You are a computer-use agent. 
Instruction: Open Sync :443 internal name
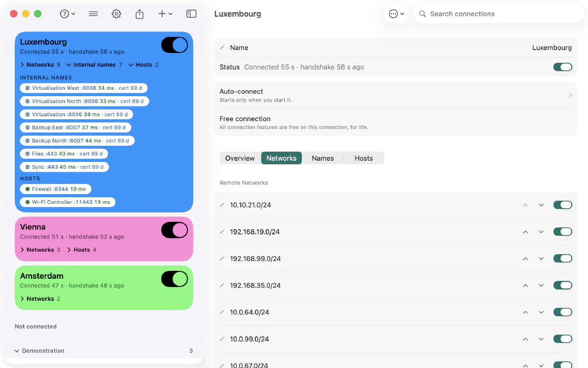coord(65,167)
